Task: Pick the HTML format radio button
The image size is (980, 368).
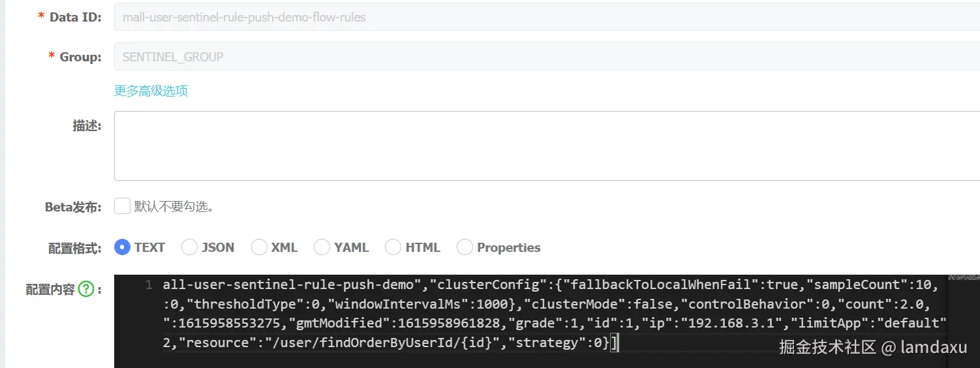Action: point(393,247)
